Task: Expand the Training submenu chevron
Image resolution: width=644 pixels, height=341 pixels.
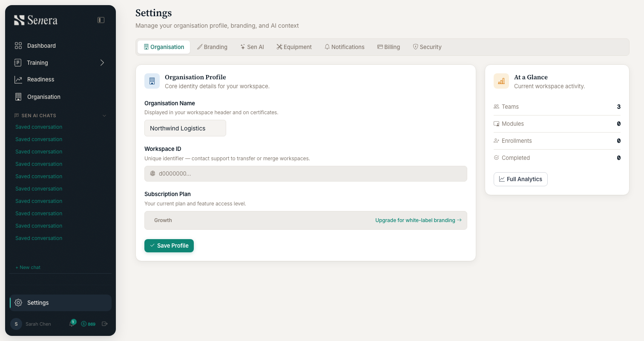Action: click(x=102, y=63)
